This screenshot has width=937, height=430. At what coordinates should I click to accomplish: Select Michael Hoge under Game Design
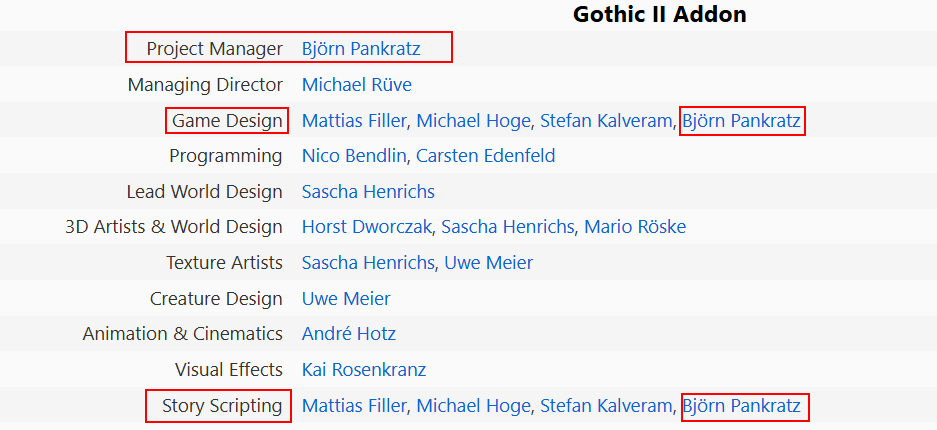point(473,121)
